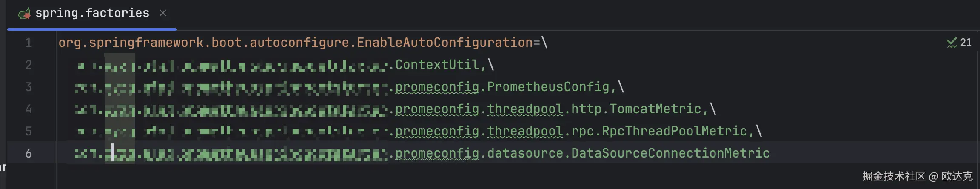Click the underlined threadpool word on line 4
Viewport: 980px width, 189px height.
click(x=525, y=109)
